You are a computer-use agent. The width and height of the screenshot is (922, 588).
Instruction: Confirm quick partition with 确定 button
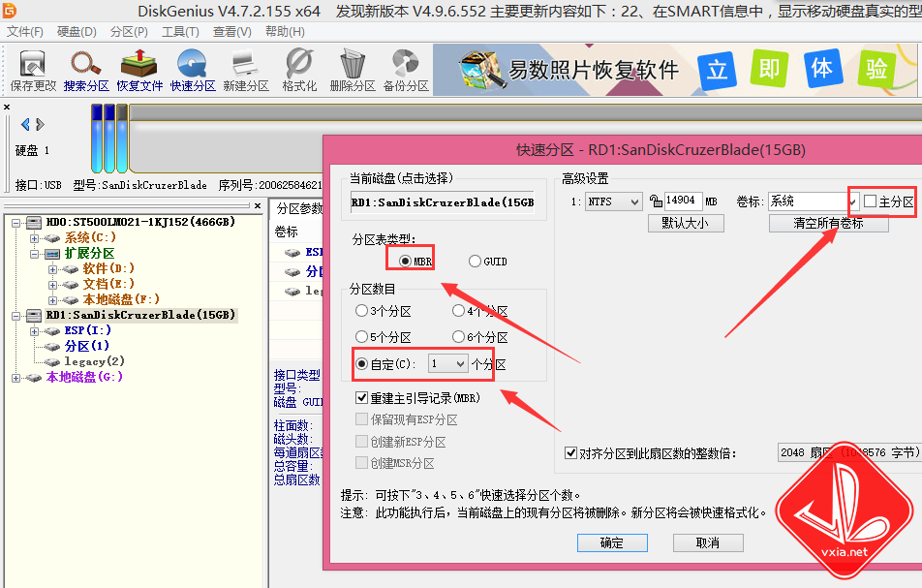612,542
